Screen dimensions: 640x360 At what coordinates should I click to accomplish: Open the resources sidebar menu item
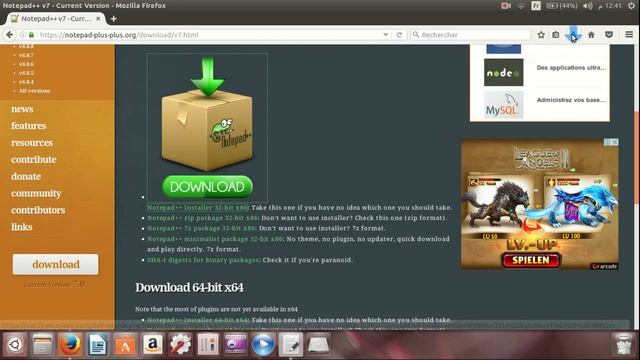coord(32,143)
